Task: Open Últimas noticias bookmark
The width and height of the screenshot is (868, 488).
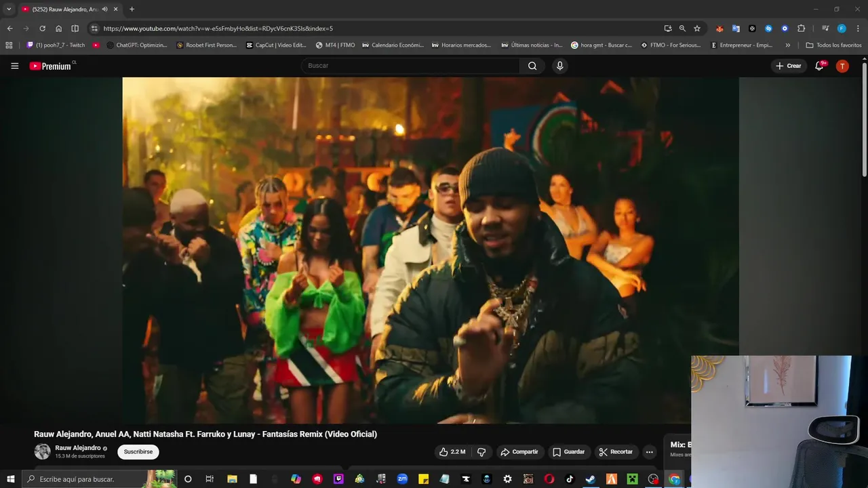Action: tap(532, 45)
